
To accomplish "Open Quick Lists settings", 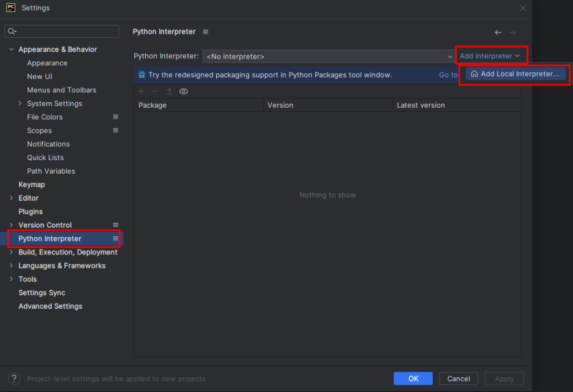I will [45, 157].
